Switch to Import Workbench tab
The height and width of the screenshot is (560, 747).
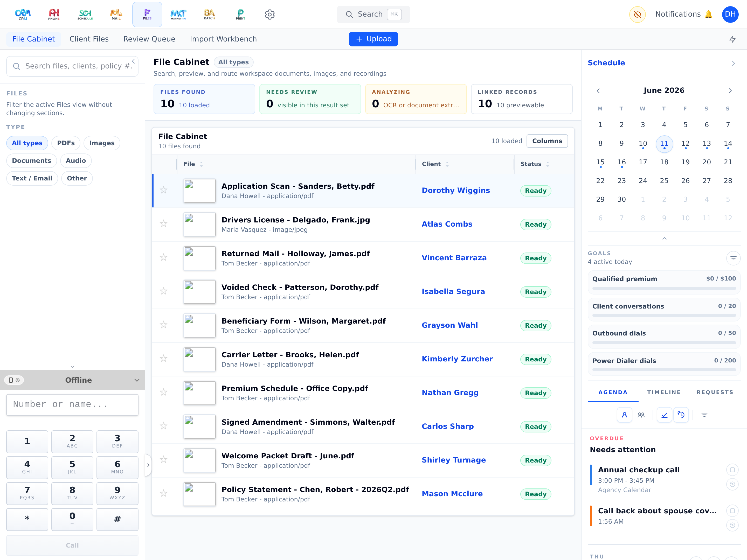pyautogui.click(x=223, y=39)
